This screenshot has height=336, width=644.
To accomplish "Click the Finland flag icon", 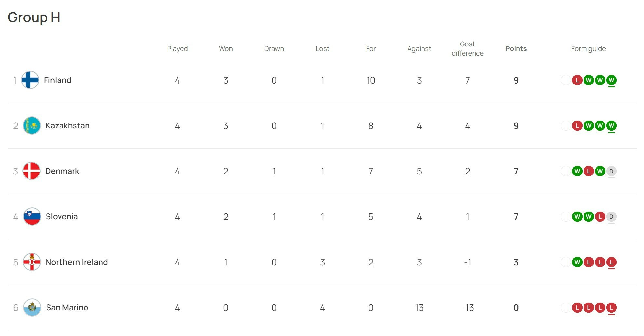I will (x=30, y=80).
